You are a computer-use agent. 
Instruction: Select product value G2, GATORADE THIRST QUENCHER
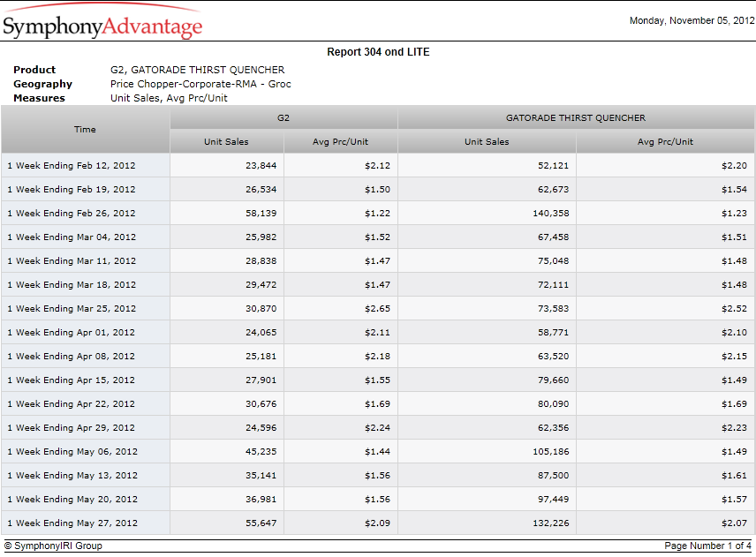coord(197,70)
